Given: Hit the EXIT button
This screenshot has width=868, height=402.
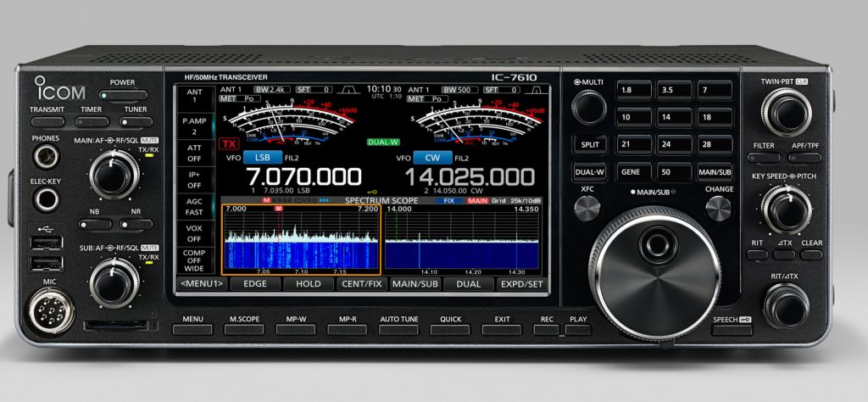Looking at the screenshot, I should (x=502, y=329).
